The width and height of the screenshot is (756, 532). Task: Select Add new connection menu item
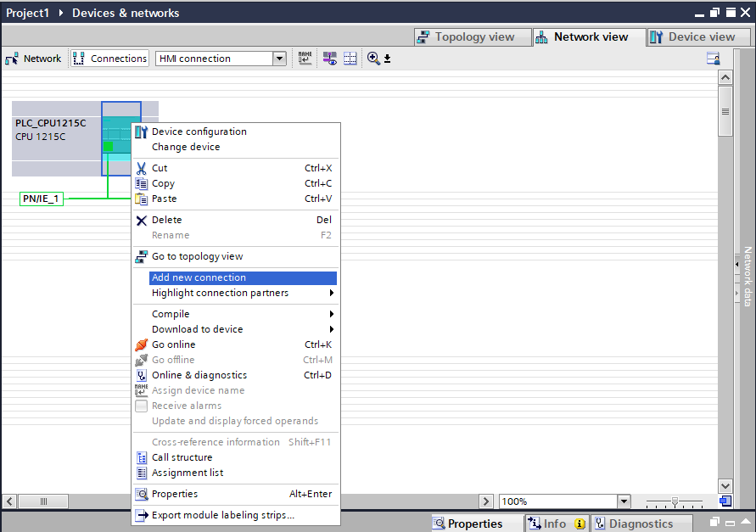[199, 277]
